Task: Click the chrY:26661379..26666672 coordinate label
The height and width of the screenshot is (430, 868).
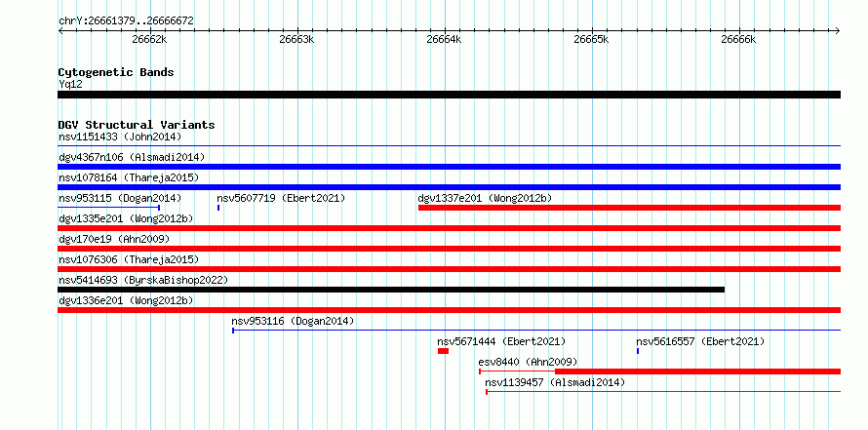Action: (x=126, y=21)
